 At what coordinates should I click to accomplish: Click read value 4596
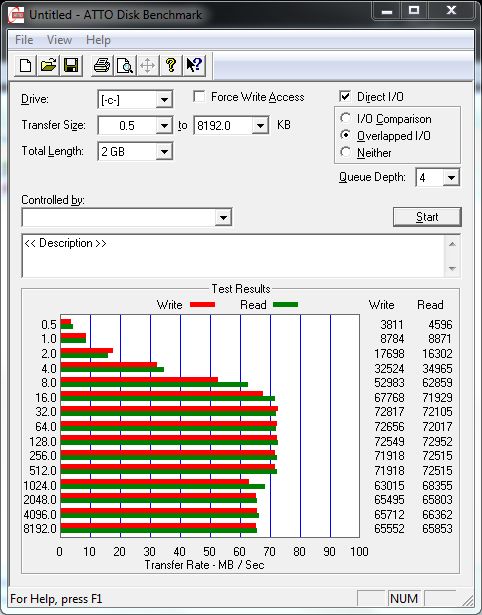pyautogui.click(x=440, y=325)
